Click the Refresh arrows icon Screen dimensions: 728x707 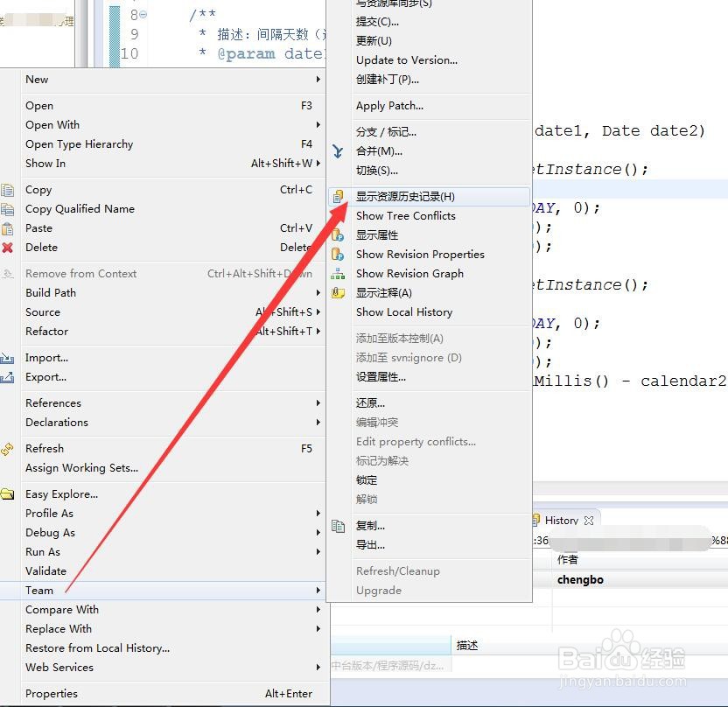7,449
